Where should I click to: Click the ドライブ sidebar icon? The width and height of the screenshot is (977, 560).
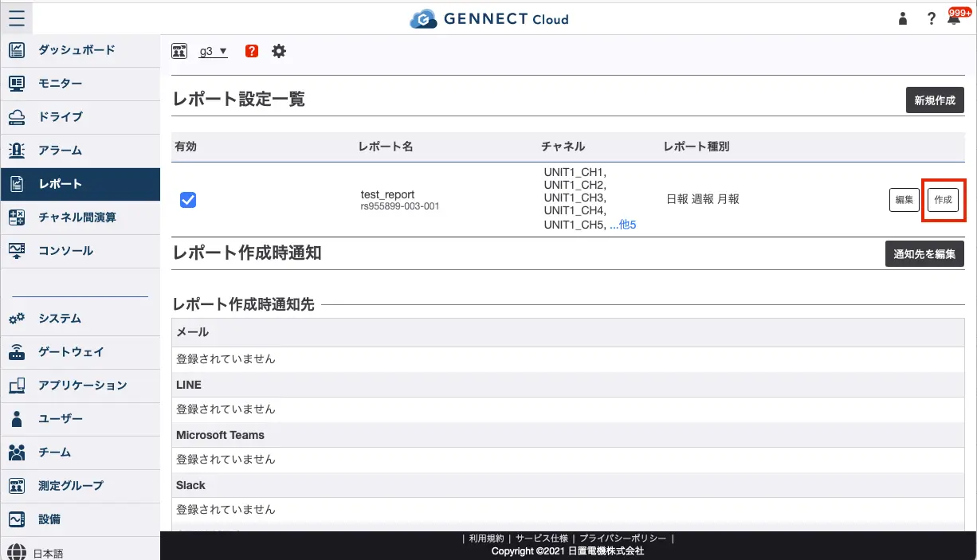pos(17,117)
